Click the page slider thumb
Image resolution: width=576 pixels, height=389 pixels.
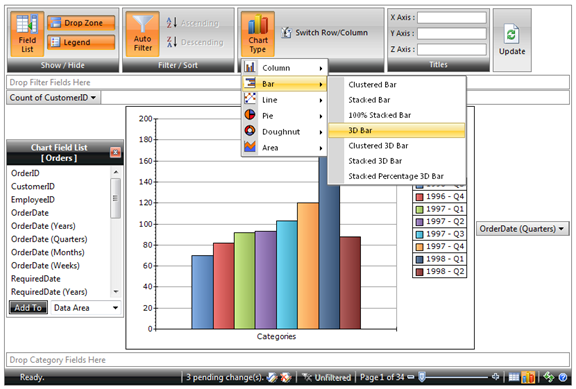pos(422,377)
